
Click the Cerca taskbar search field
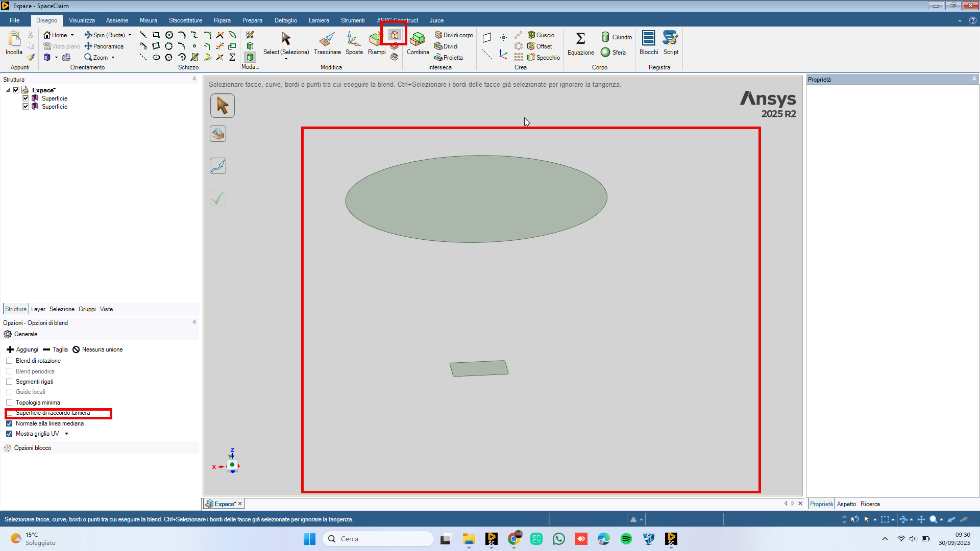pos(378,539)
